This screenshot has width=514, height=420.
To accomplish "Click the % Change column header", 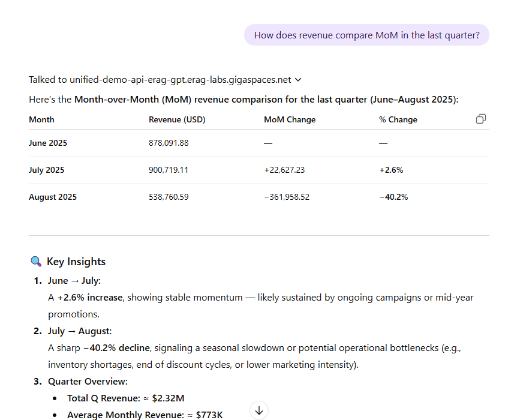I will pyautogui.click(x=398, y=119).
